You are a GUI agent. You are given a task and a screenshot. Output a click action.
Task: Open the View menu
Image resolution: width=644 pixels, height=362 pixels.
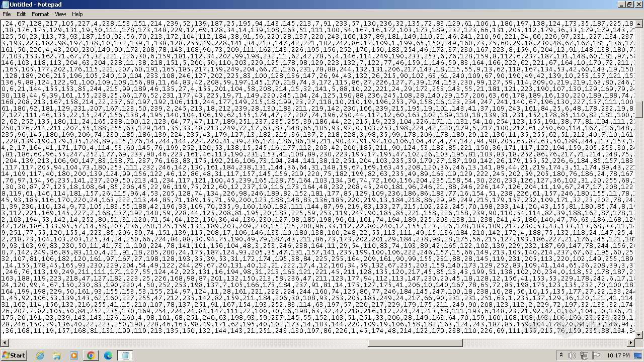[x=60, y=14]
